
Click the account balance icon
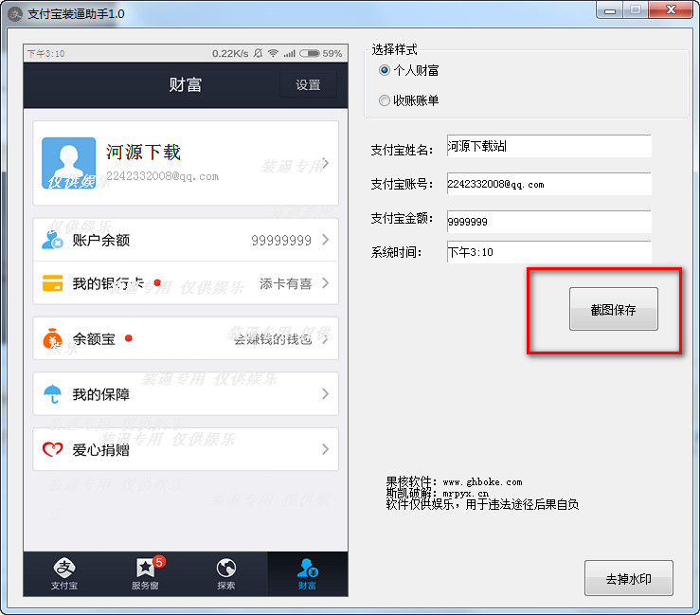click(52, 240)
